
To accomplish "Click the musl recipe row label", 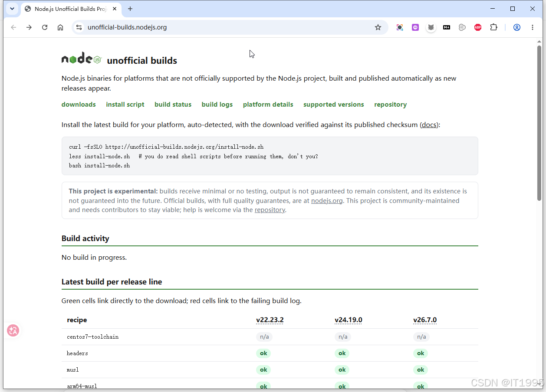I will coord(73,370).
